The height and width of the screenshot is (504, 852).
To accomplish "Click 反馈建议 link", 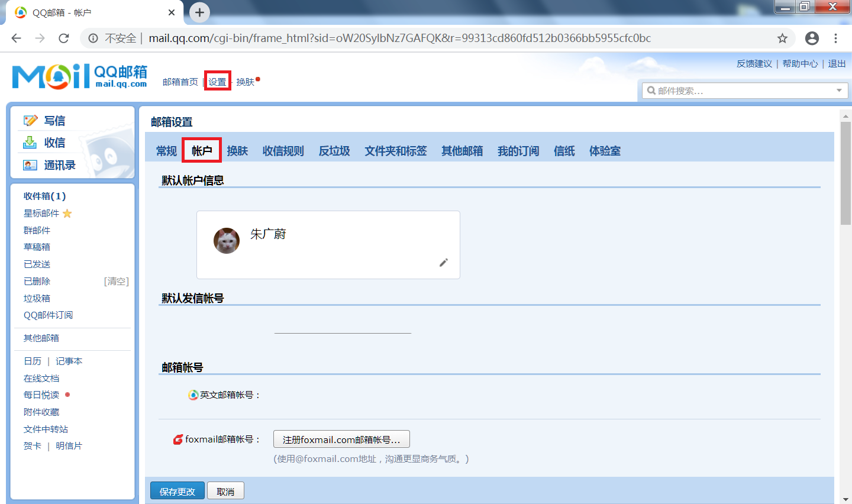I will point(754,63).
